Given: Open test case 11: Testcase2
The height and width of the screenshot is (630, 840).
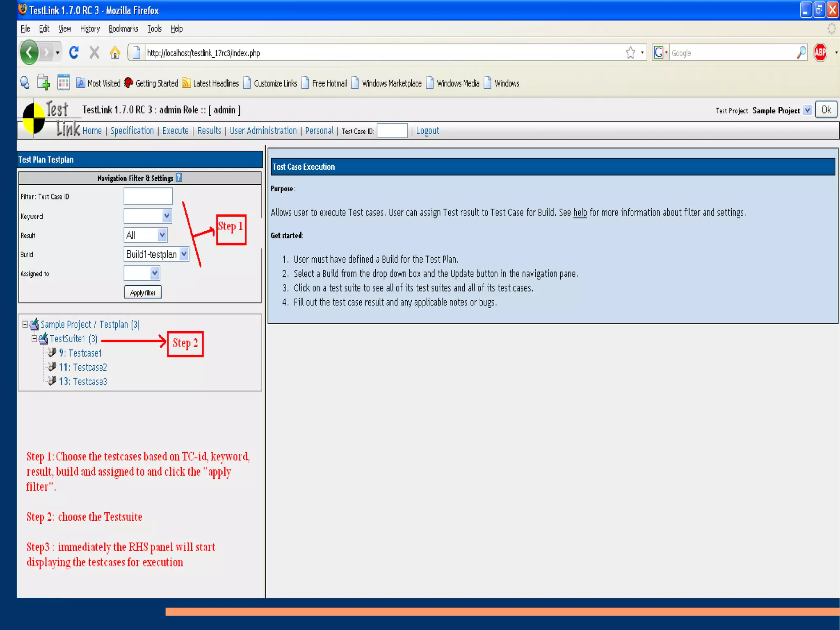Looking at the screenshot, I should [x=83, y=367].
